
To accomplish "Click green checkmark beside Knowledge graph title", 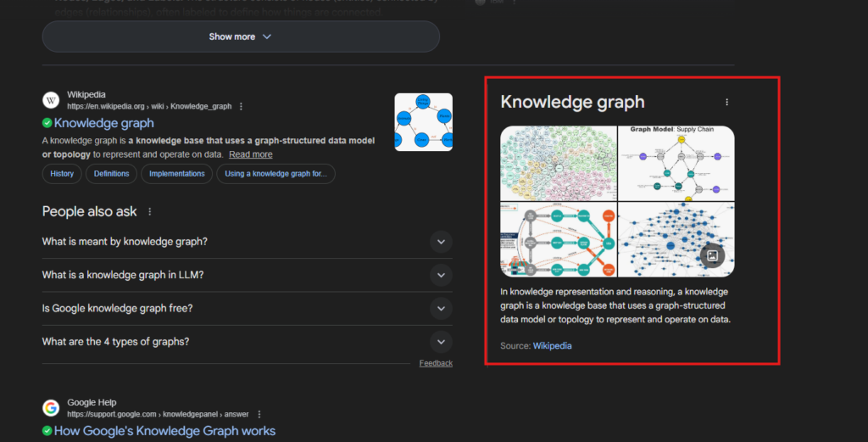I will click(x=47, y=123).
